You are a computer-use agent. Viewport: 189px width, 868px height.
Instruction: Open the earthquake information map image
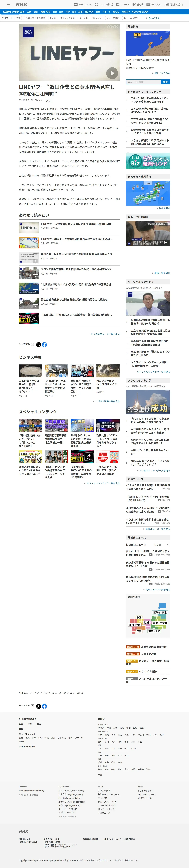coord(148,43)
